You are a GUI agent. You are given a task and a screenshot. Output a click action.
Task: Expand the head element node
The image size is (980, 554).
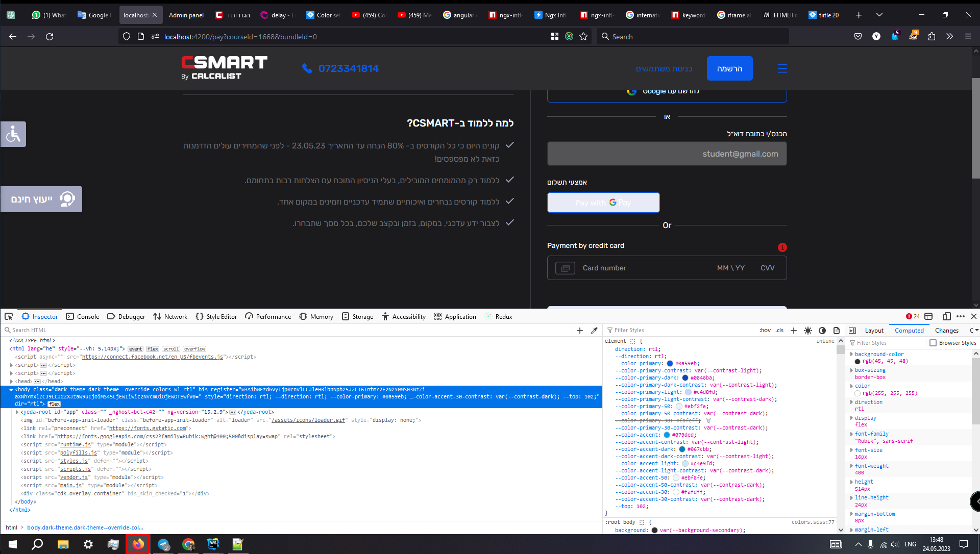[11, 382]
